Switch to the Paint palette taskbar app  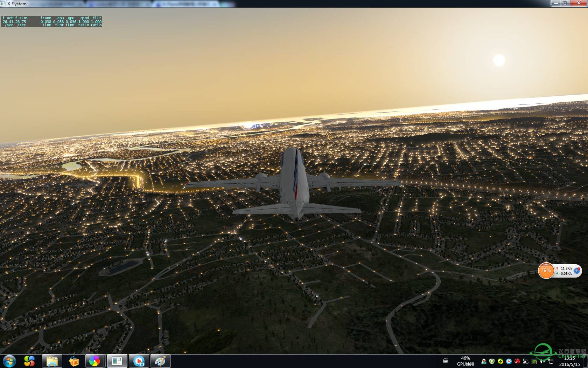pyautogui.click(x=160, y=361)
